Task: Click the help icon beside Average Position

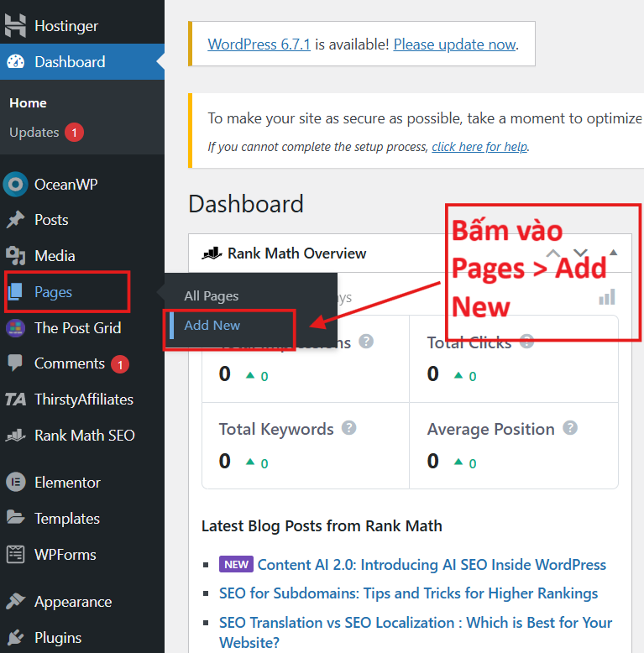Action: point(570,428)
